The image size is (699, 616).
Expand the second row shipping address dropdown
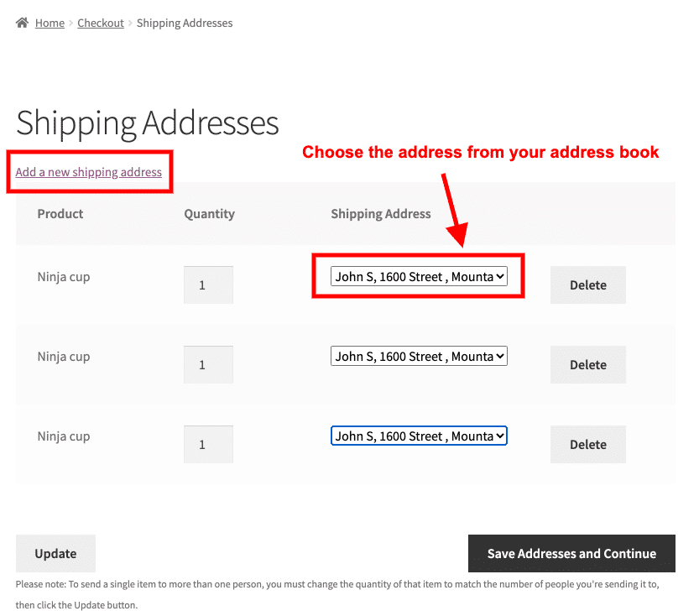[x=419, y=356]
